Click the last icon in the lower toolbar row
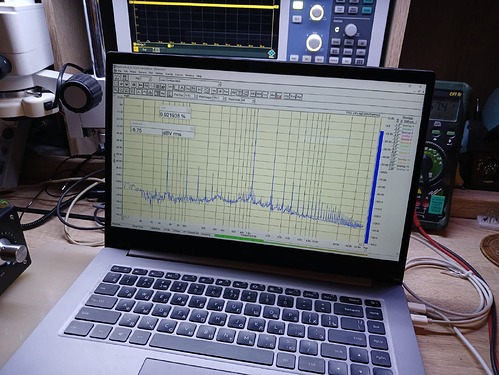Image resolution: width=499 pixels, height=375 pixels. click(299, 96)
